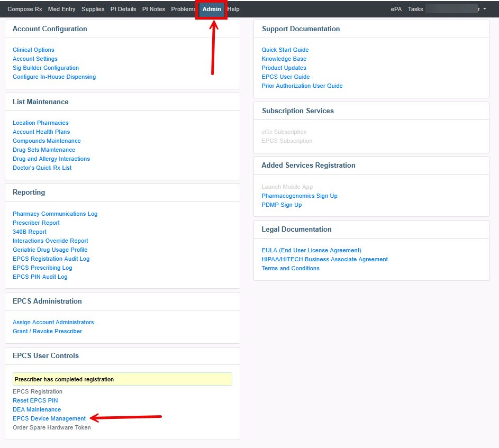Click the Clinical Options link
The width and height of the screenshot is (499, 448).
click(x=33, y=50)
